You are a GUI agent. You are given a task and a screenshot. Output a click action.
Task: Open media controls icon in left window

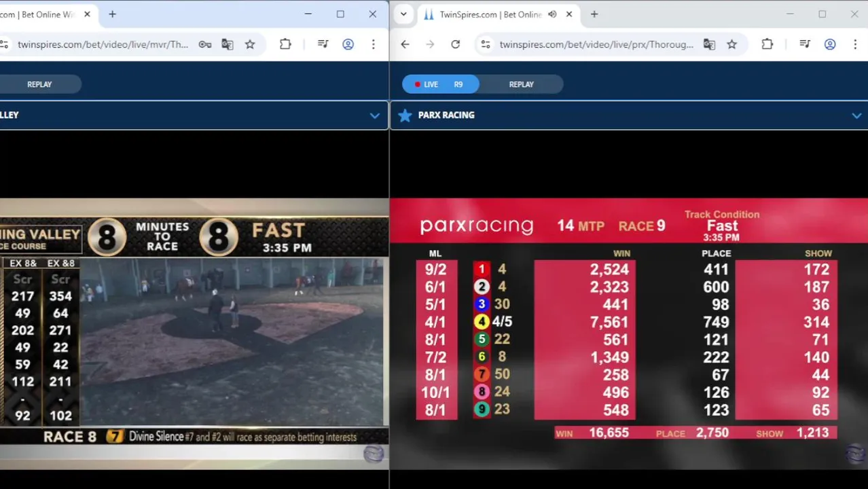coord(323,44)
